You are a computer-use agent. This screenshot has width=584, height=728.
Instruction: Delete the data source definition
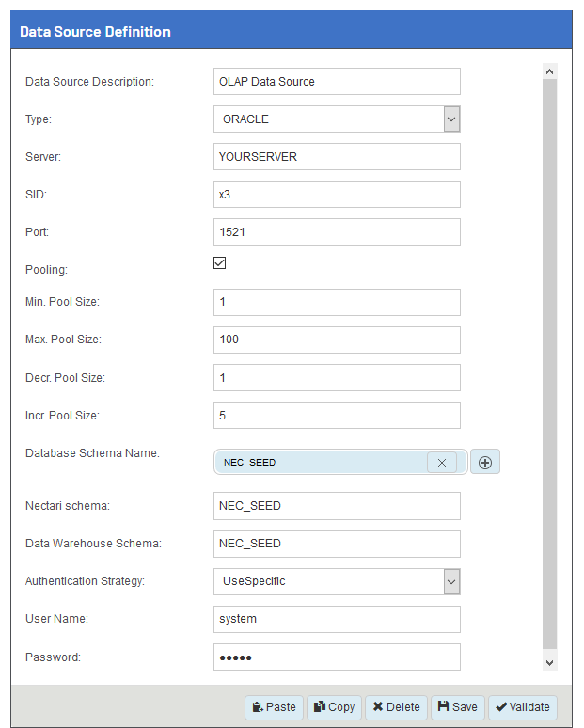click(396, 707)
